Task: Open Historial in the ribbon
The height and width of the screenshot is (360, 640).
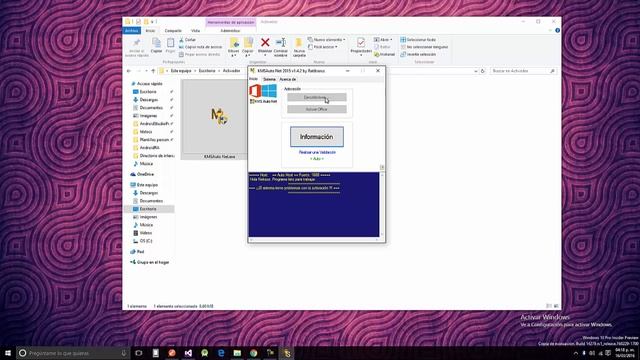Action: 384,54
